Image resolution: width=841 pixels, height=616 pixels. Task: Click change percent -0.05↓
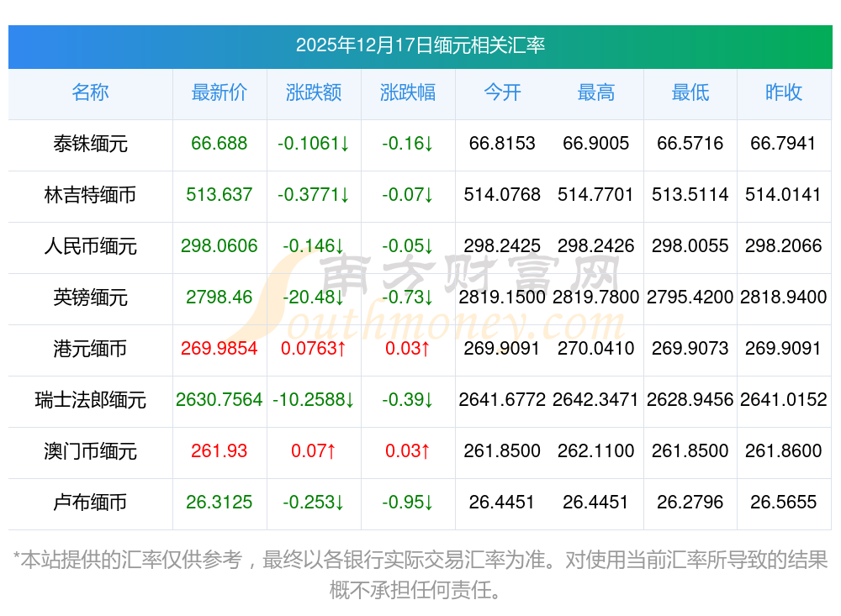point(408,245)
